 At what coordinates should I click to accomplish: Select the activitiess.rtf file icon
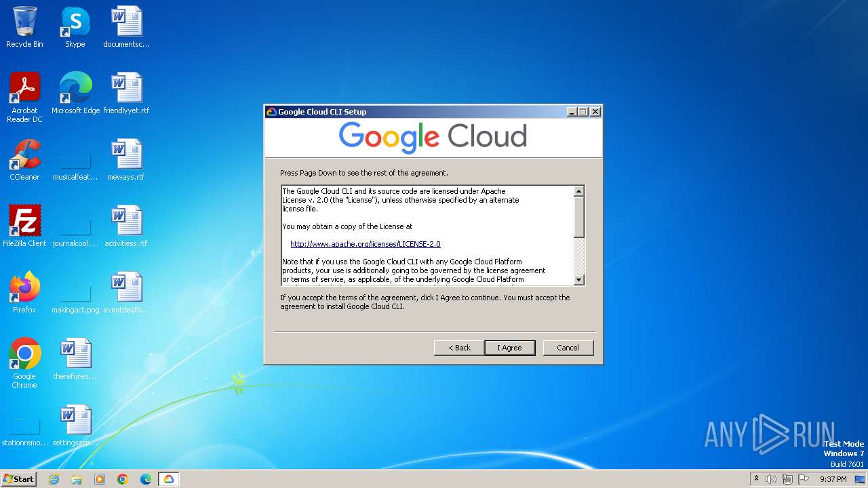(x=127, y=226)
